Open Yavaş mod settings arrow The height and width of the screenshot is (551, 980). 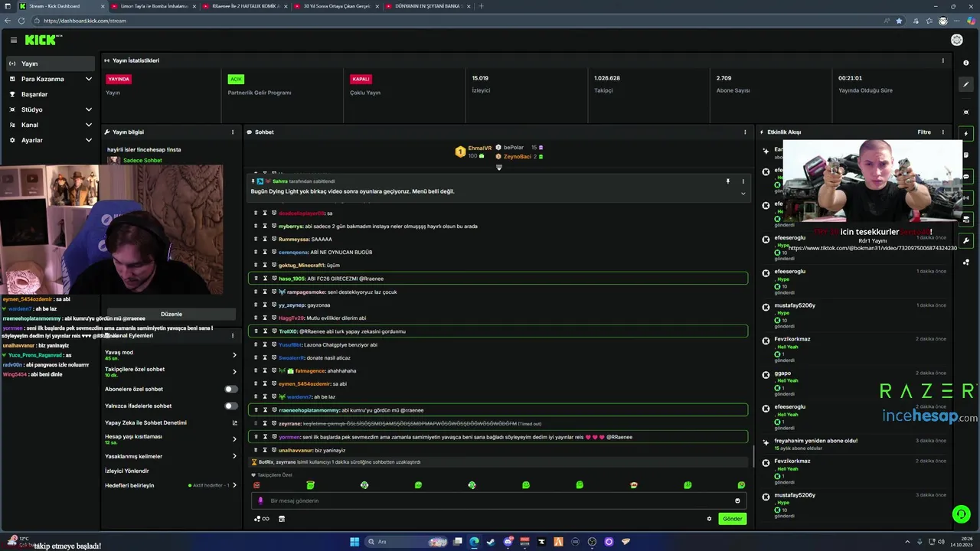[234, 355]
